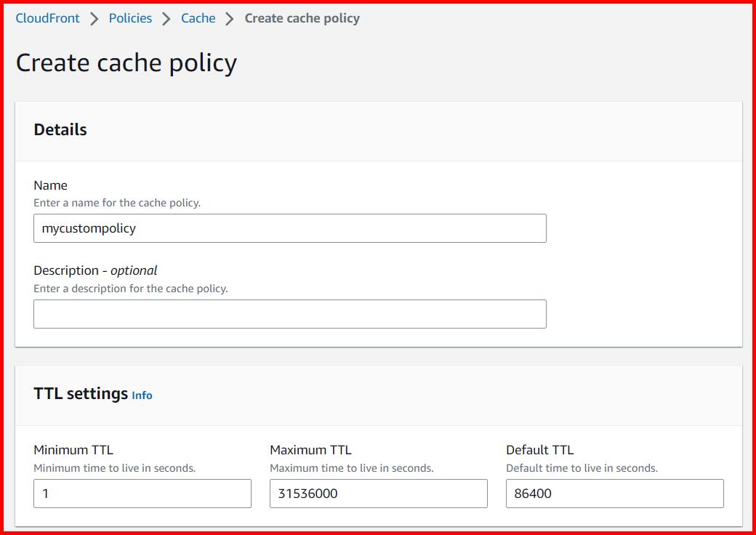The image size is (756, 535).
Task: Navigate to the Policies breadcrumb link
Action: point(130,18)
